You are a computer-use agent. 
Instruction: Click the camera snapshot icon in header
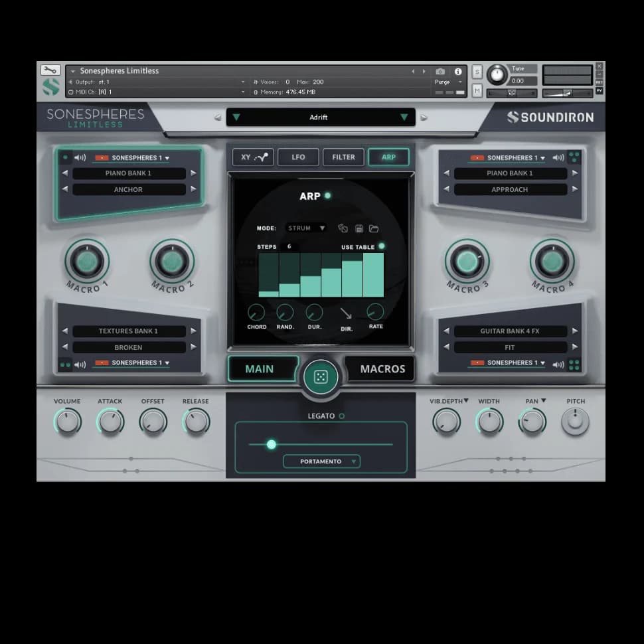[x=440, y=71]
